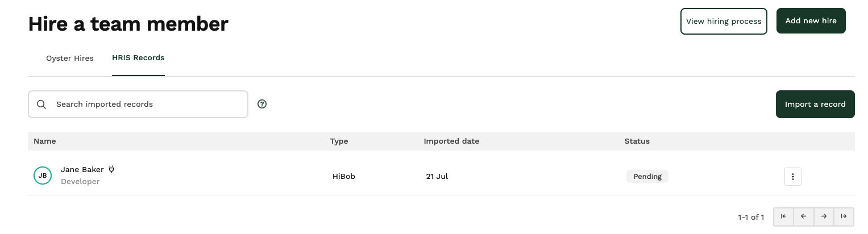Click the Name column header

point(45,141)
